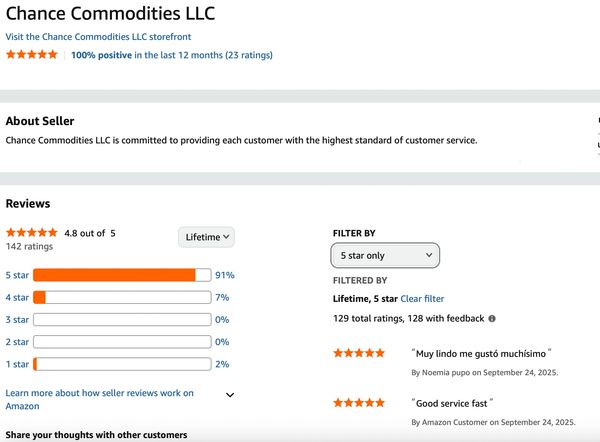Image resolution: width=600 pixels, height=442 pixels.
Task: Open the '5 star only' filter dropdown
Action: [x=385, y=256]
